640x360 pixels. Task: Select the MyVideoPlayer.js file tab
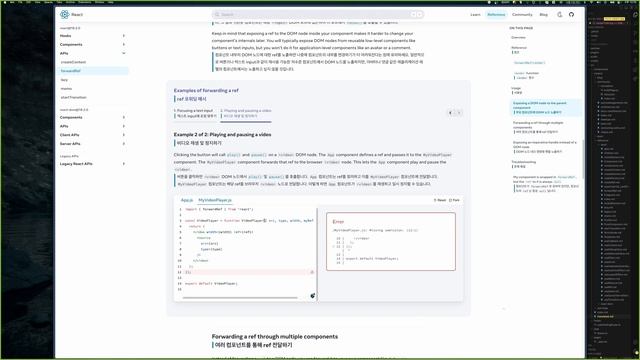tap(215, 200)
